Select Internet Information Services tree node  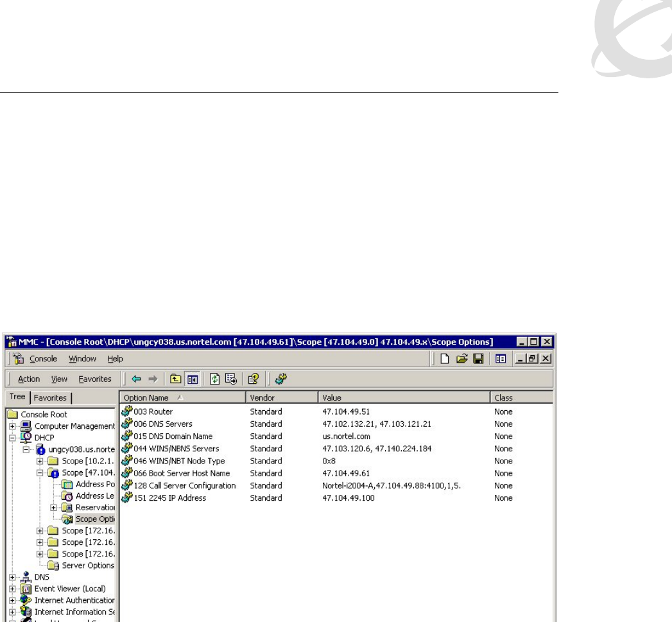pyautogui.click(x=74, y=612)
